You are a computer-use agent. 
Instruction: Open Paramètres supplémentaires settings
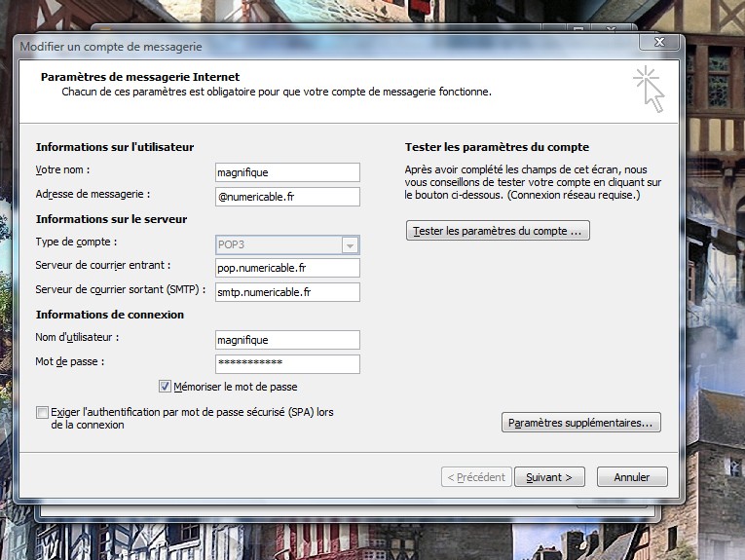582,423
